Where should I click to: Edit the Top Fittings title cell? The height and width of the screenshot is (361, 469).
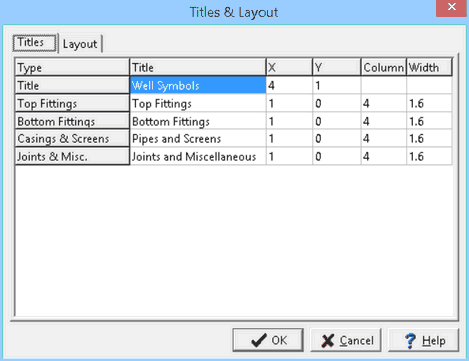198,103
